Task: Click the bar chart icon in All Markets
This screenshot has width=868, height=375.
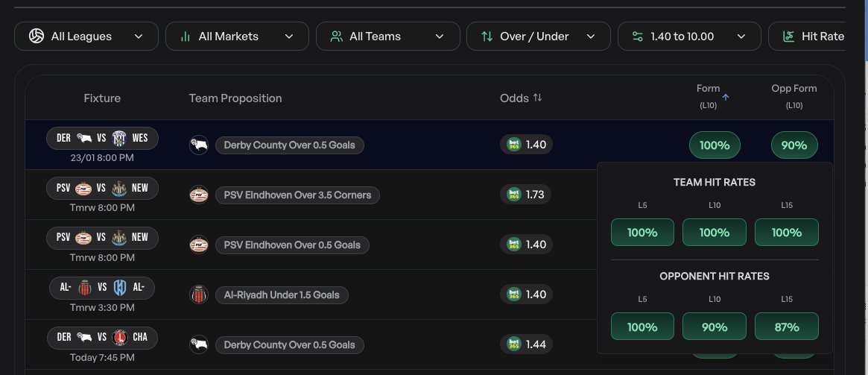Action: click(x=186, y=37)
